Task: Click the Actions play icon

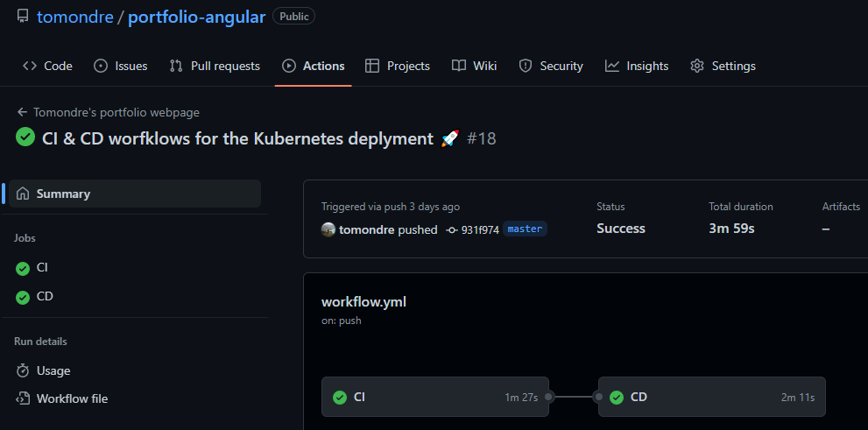Action: tap(289, 66)
